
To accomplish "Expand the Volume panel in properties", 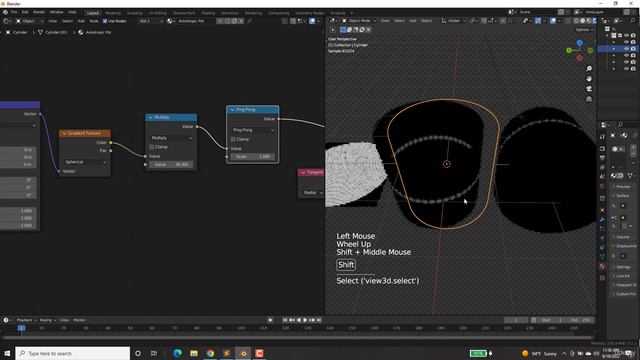I will click(622, 237).
